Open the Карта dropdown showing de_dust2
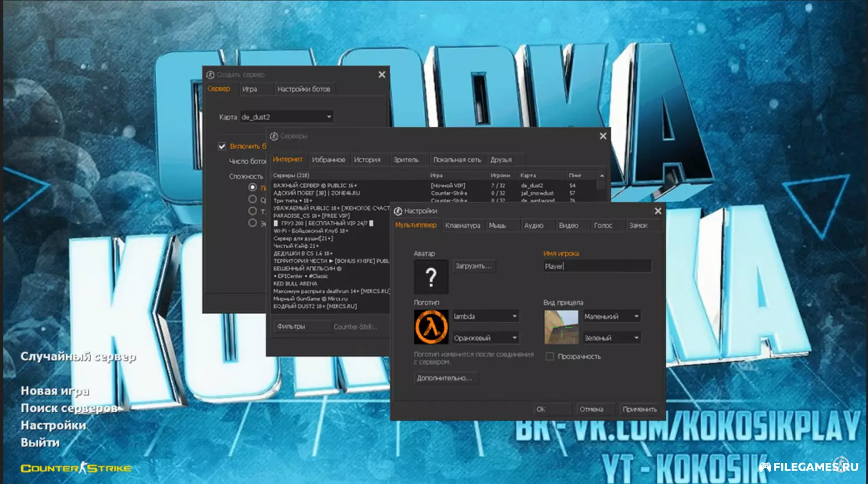 click(x=286, y=117)
